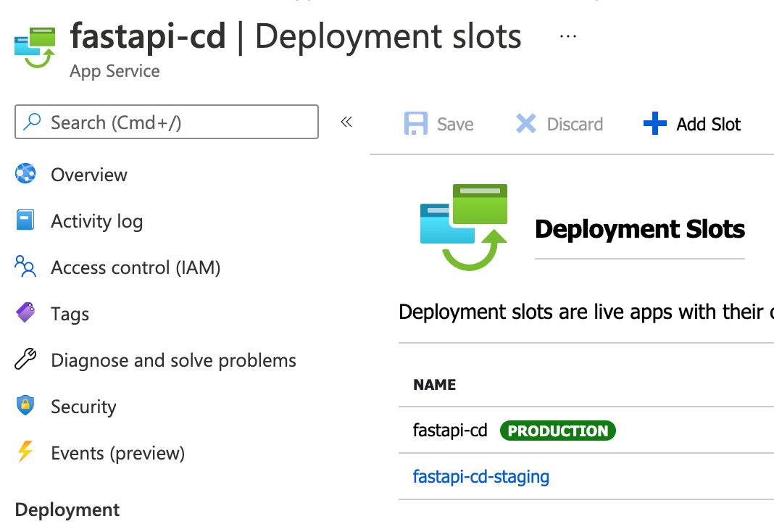Open the fastapi-cd-staging slot link
774x532 pixels.
(481, 477)
